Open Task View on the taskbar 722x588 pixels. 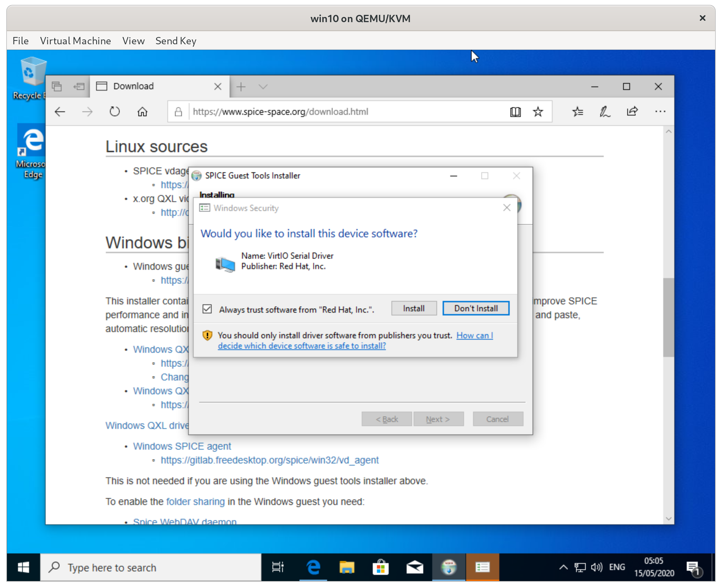(278, 567)
